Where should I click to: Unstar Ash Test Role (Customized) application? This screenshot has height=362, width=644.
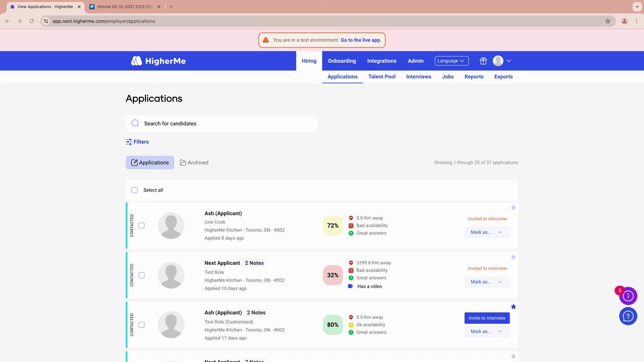pos(513,307)
